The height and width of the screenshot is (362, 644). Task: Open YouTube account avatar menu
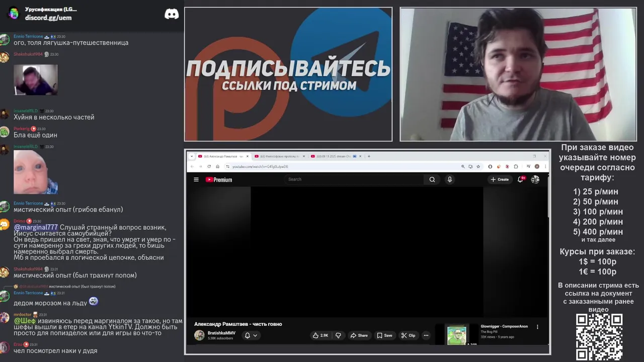535,179
